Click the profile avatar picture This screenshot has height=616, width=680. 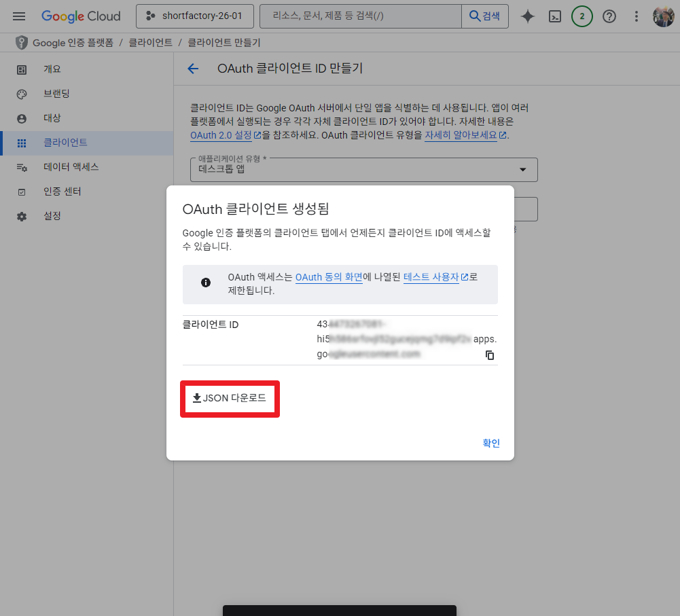point(662,16)
